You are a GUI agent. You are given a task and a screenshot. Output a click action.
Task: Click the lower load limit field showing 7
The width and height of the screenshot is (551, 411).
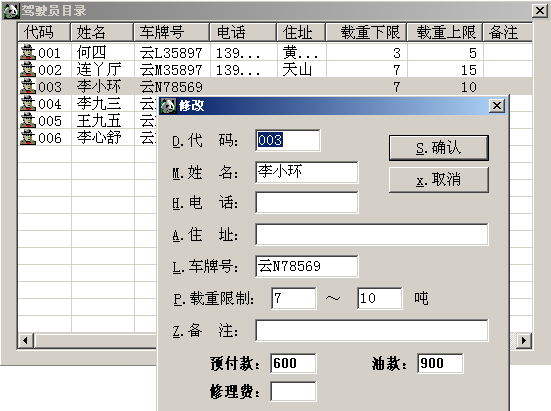[x=293, y=298]
